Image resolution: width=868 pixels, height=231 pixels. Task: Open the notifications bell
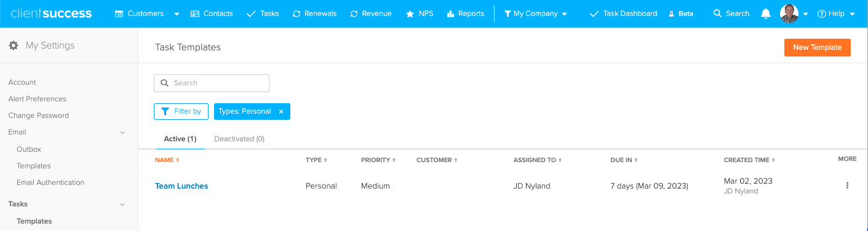766,14
